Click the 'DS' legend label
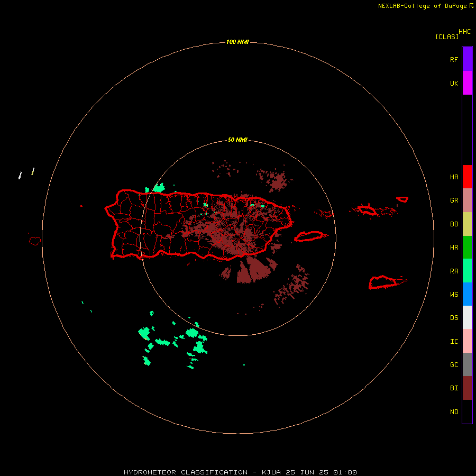476x476 pixels. (454, 317)
